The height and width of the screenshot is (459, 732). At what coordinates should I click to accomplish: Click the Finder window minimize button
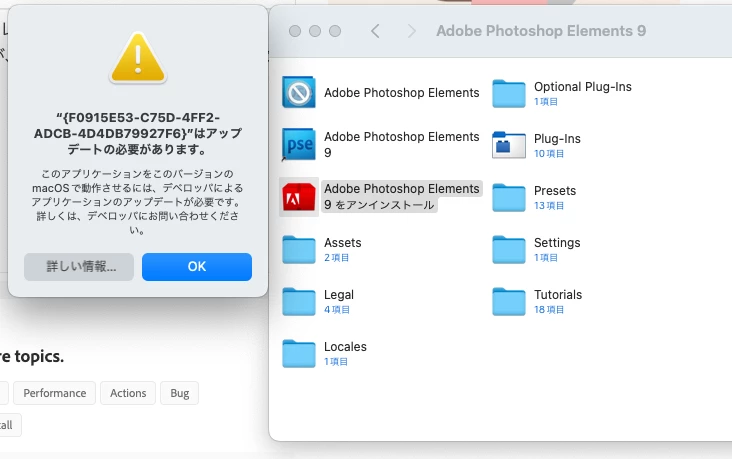315,31
